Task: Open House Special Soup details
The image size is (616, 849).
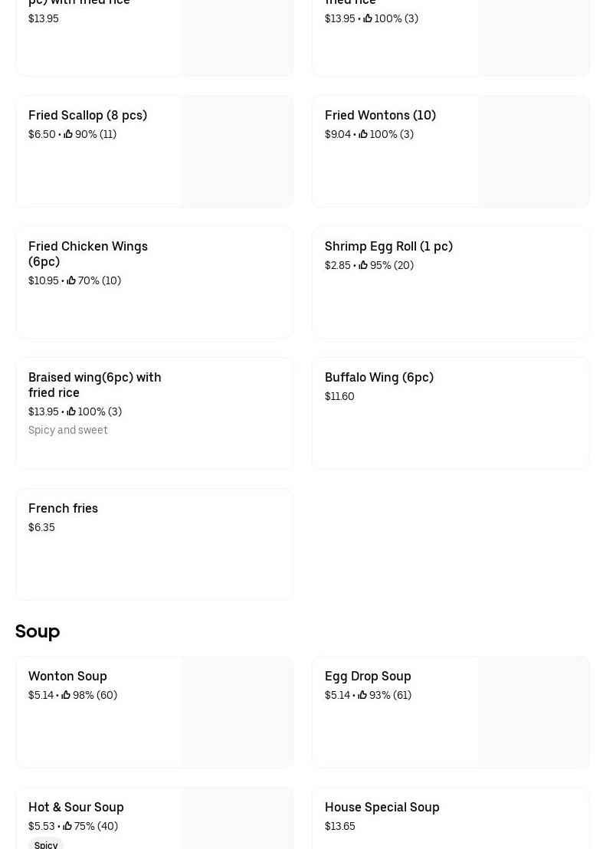Action: pos(451,818)
